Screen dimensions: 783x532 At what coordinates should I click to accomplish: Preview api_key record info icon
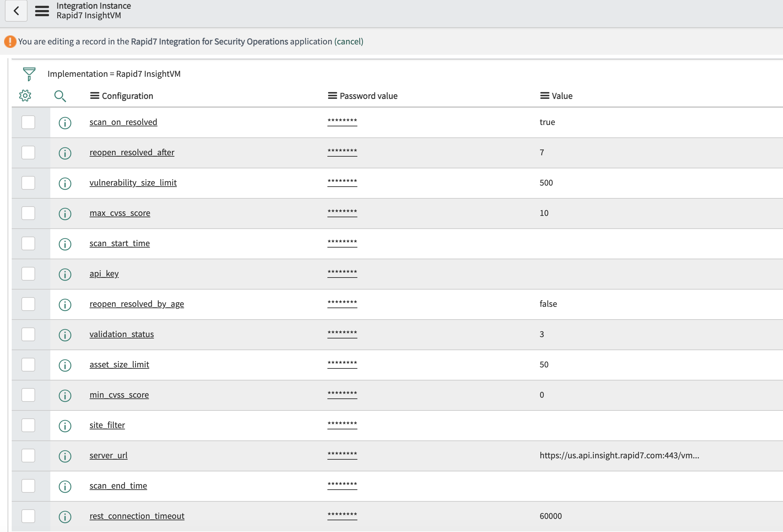[65, 274]
